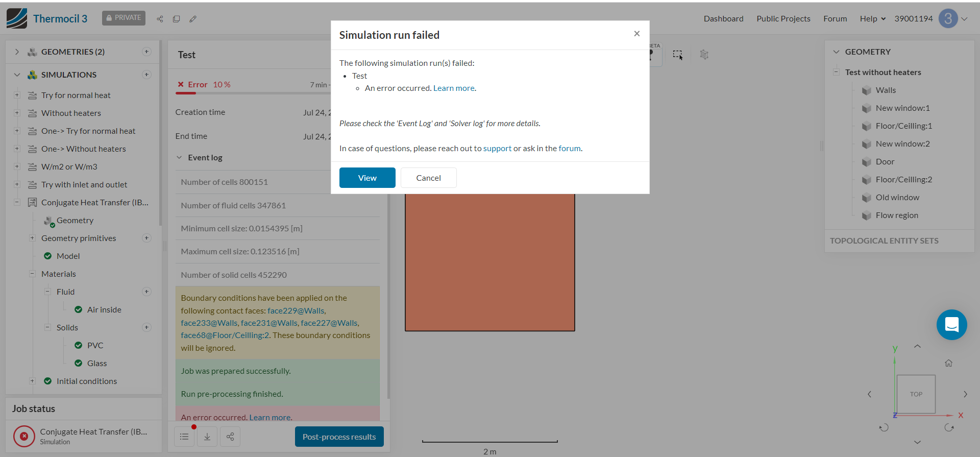Click the share project icon in header

pos(160,19)
